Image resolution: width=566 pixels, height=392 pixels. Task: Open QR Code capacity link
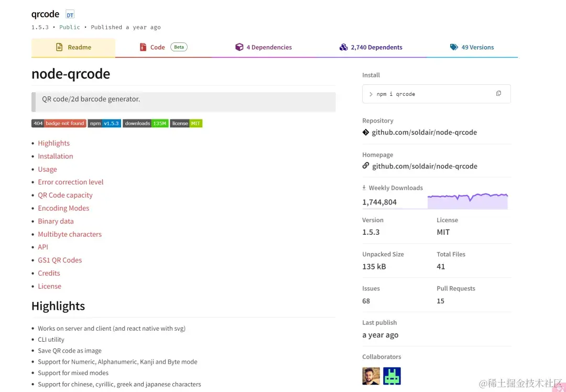pos(65,195)
